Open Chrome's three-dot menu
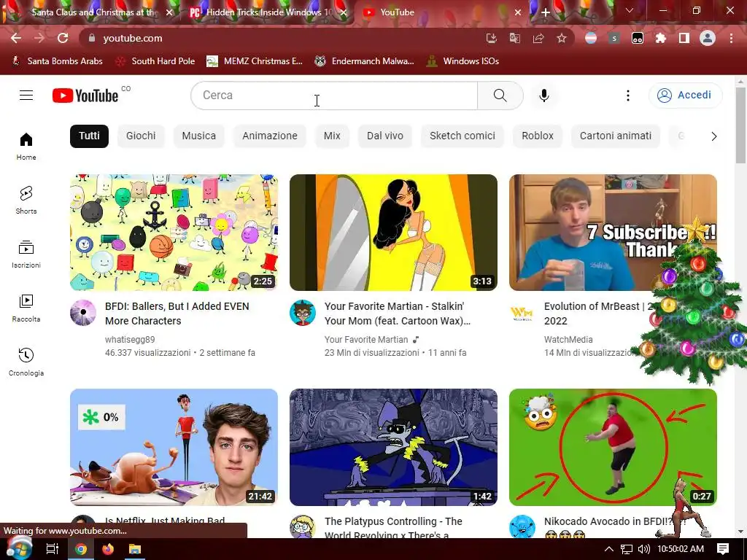Screen dimensions: 747x560 coord(731,38)
